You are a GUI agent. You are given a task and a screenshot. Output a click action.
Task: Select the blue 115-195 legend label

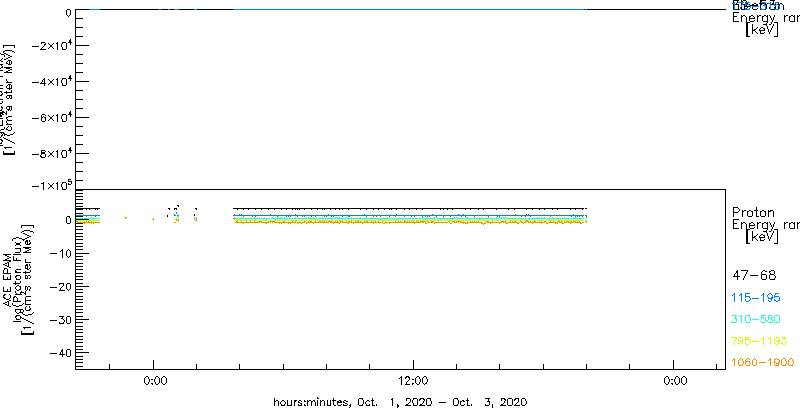pos(757,298)
